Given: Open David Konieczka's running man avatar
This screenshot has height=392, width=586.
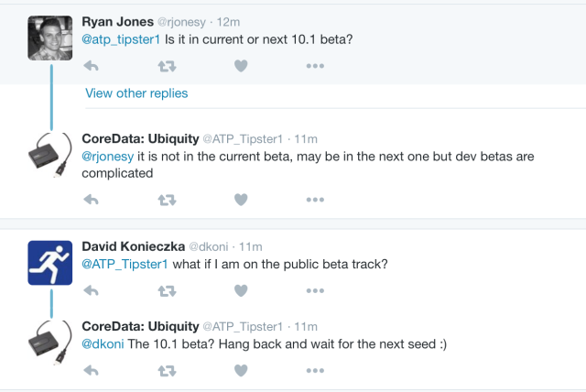Looking at the screenshot, I should [50, 263].
